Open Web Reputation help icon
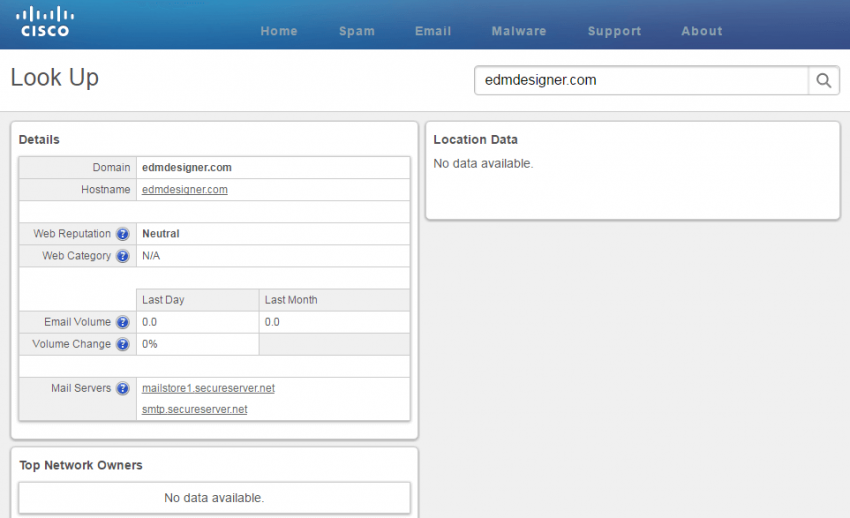 (x=123, y=234)
